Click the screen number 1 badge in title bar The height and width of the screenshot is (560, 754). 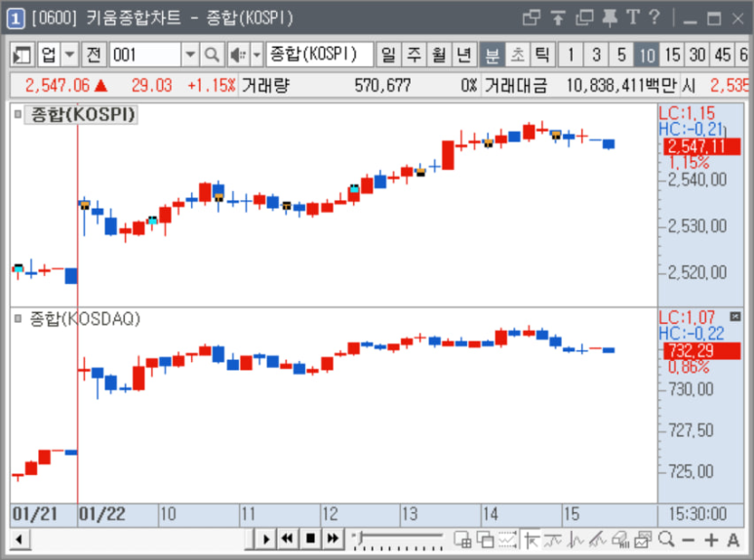pyautogui.click(x=16, y=19)
